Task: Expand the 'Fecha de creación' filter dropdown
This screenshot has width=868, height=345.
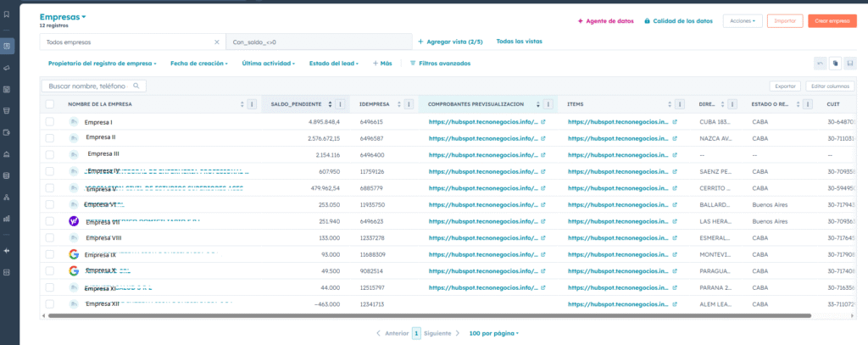Action: tap(198, 64)
